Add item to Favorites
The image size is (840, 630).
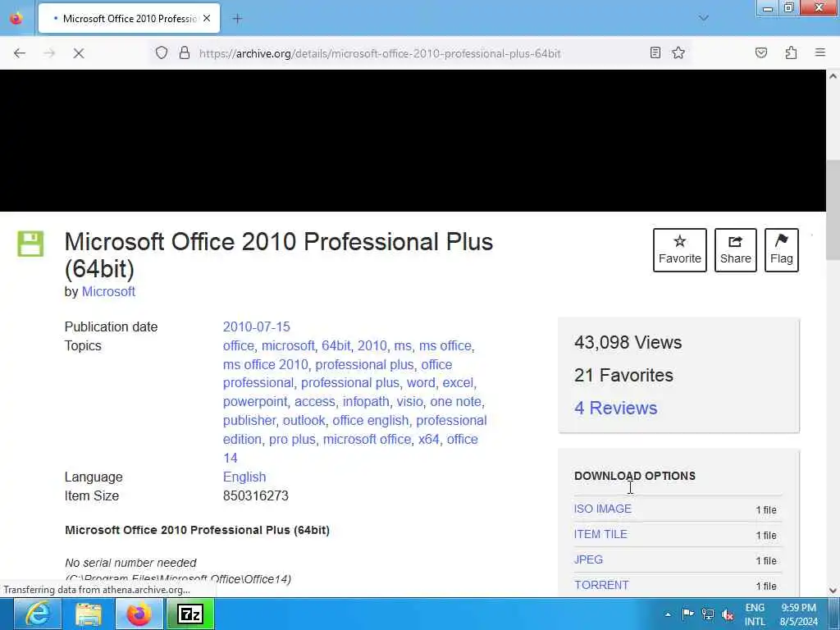(x=680, y=250)
